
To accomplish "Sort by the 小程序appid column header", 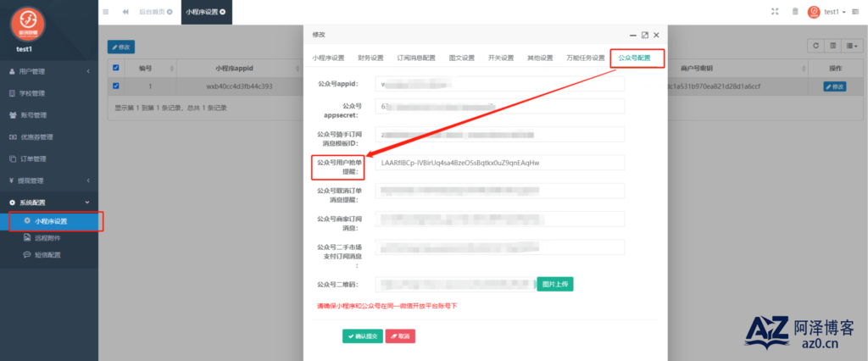I will [x=238, y=68].
